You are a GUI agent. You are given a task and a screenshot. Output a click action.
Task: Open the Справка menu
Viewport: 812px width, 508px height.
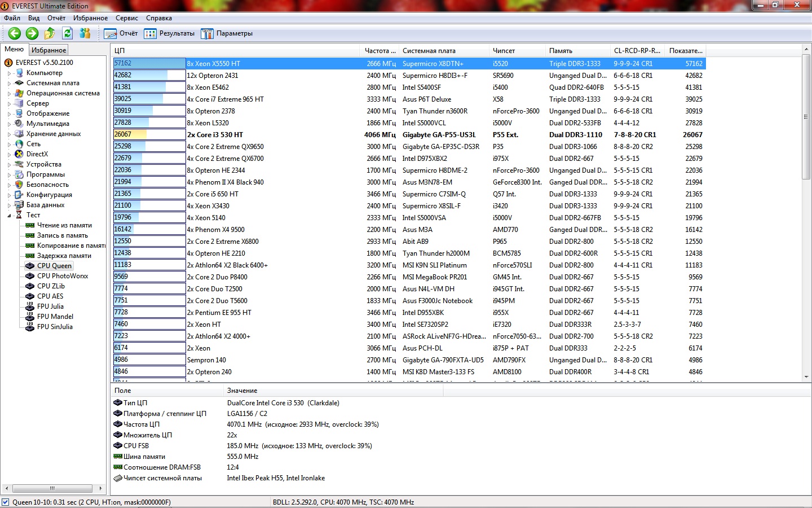(159, 18)
